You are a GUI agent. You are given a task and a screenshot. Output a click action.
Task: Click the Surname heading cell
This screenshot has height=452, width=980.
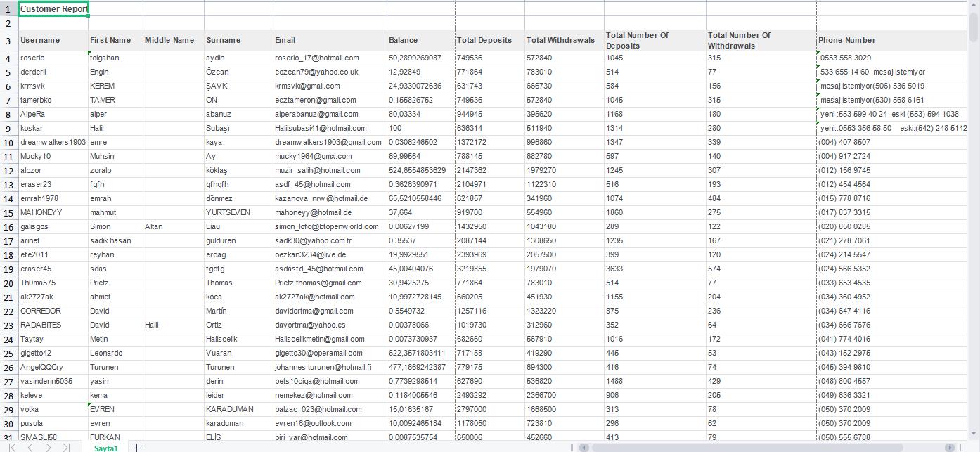pyautogui.click(x=238, y=41)
